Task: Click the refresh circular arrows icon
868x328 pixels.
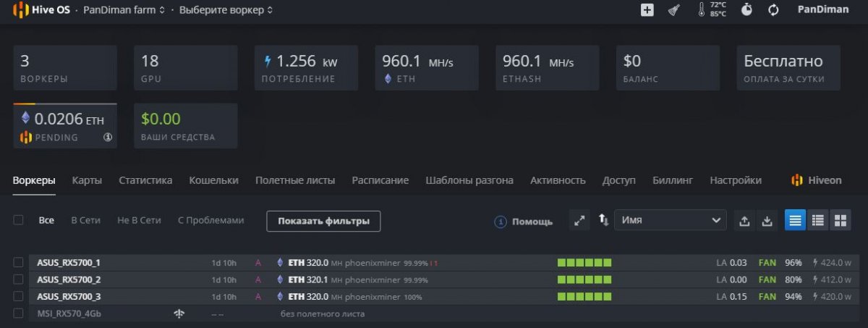Action: click(773, 10)
